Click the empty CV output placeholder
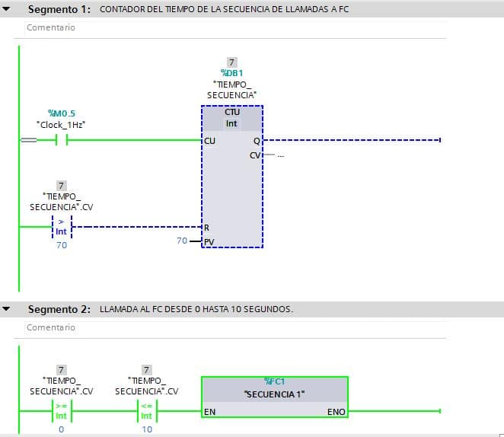504x437 pixels. click(280, 155)
